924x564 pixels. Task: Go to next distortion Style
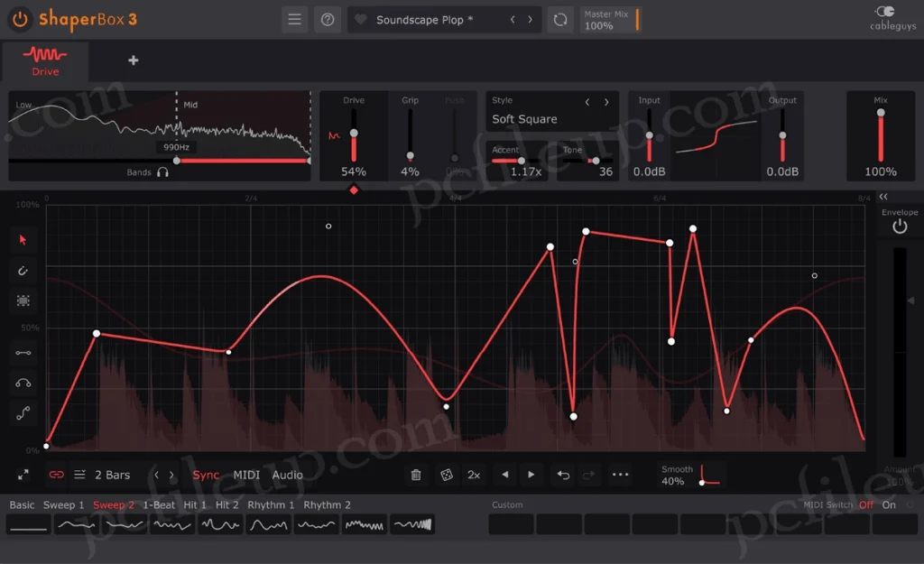[x=606, y=102]
